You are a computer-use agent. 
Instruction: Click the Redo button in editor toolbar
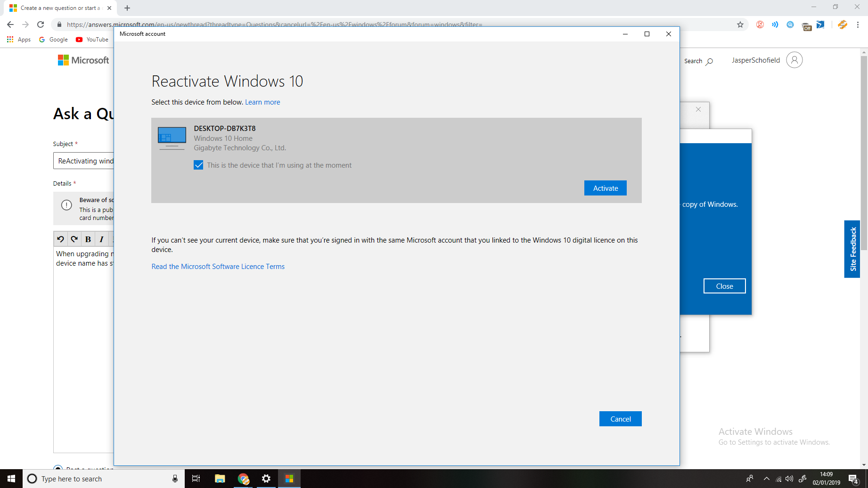[74, 239]
